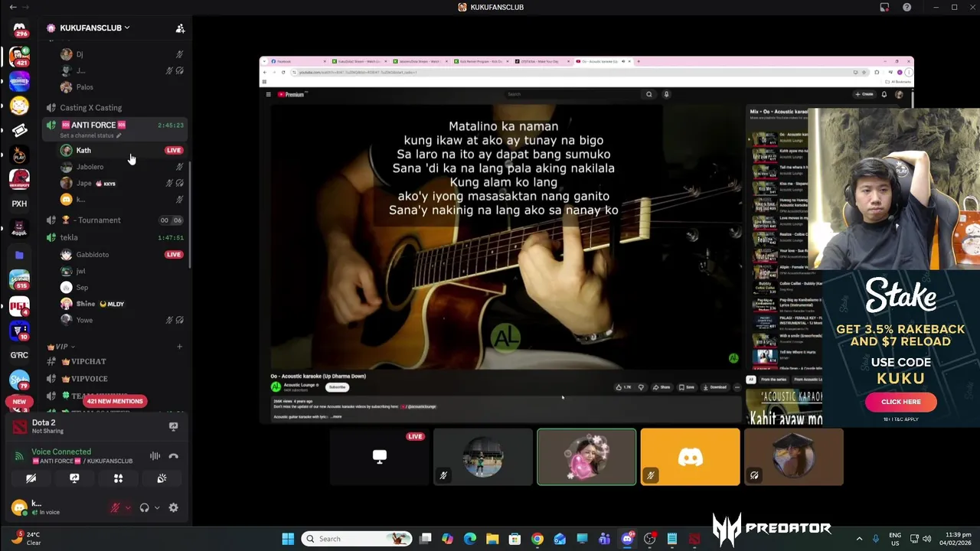Viewport: 980px width, 551px height.
Task: Select user Sep in tekla channel
Action: (82, 288)
